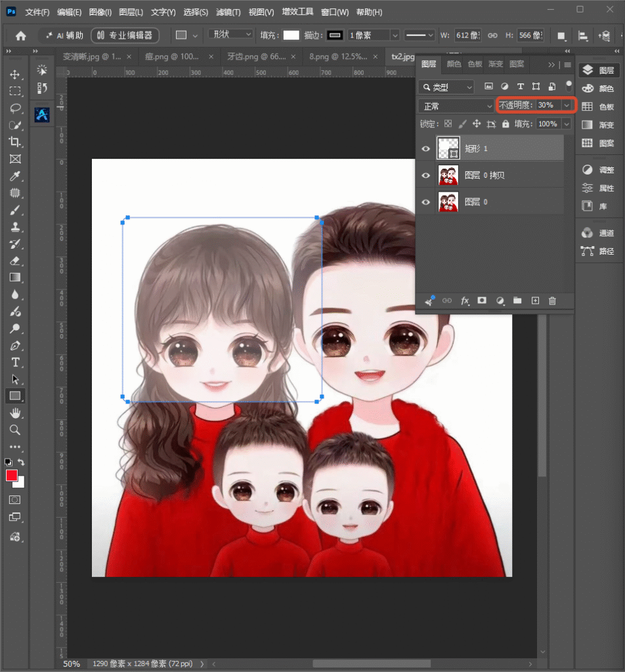Toggle lock all for the layer
Viewport: 625px width, 672px height.
pos(506,124)
